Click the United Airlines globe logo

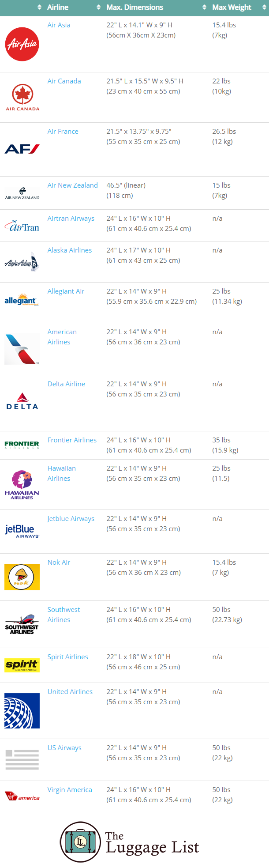pyautogui.click(x=22, y=711)
